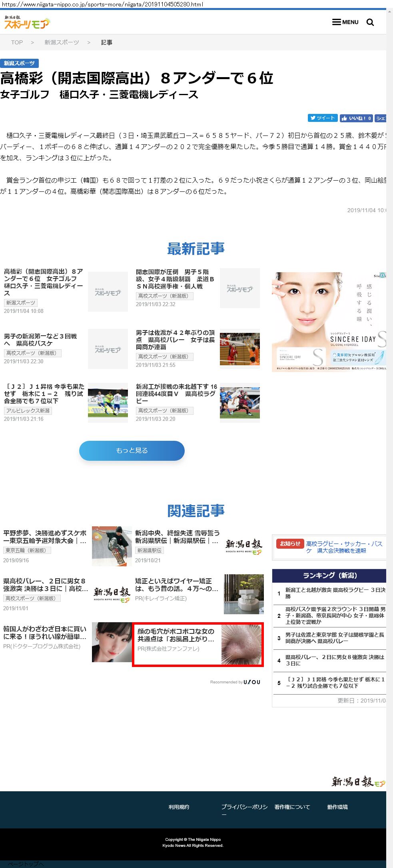Open the volleyball match thumbnail
This screenshot has height=868, width=393.
239,349
